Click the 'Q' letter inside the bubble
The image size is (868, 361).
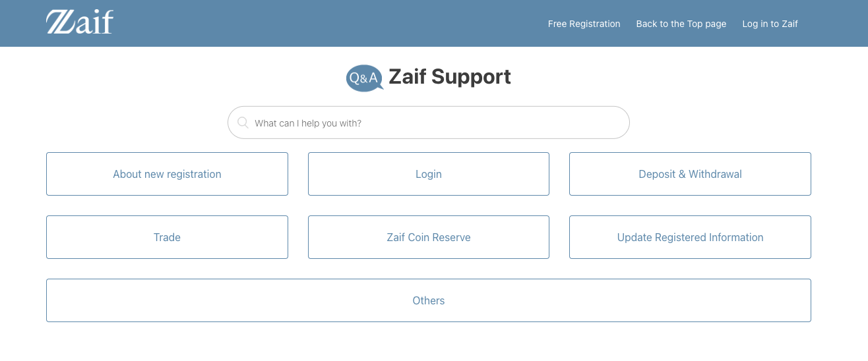pyautogui.click(x=354, y=78)
